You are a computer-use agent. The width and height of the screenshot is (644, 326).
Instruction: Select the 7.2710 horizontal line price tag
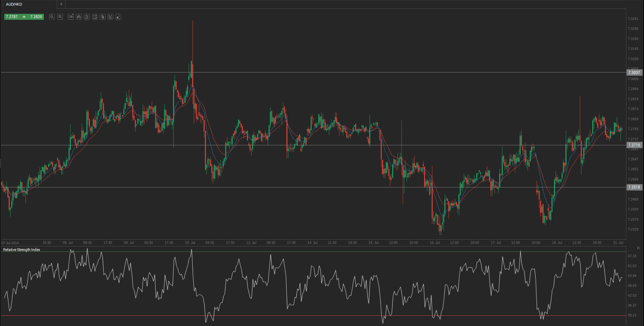pos(634,145)
